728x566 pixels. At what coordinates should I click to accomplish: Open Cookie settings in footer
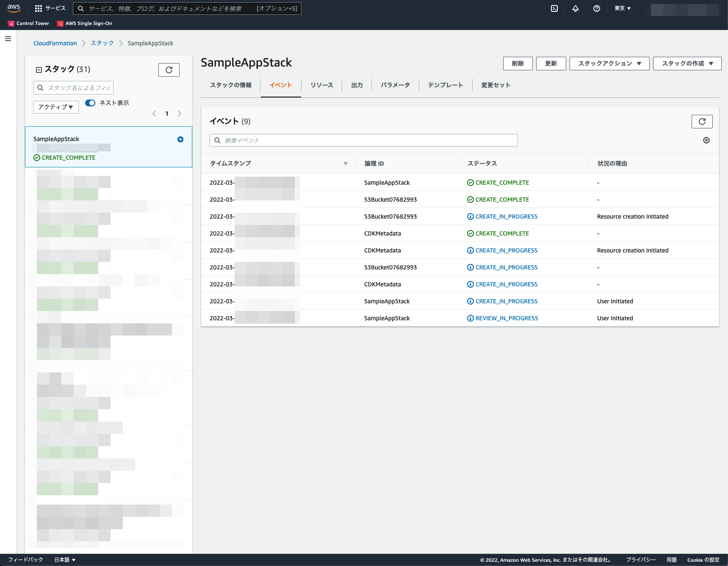(x=703, y=560)
